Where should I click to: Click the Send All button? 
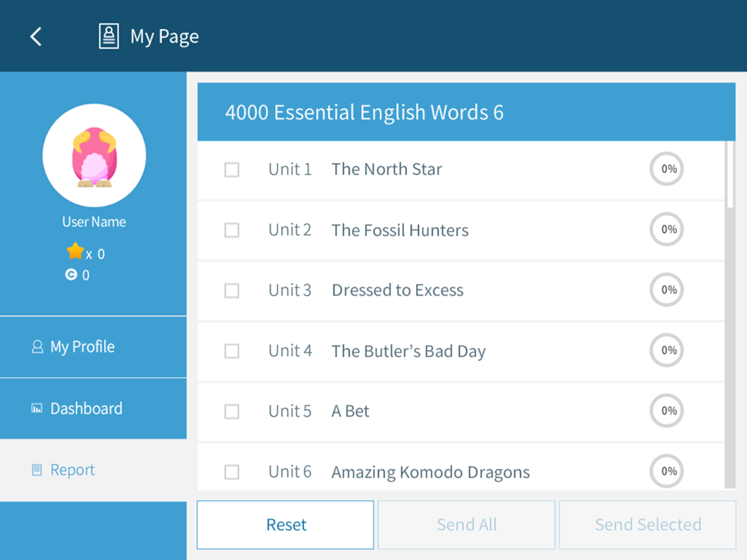467,525
